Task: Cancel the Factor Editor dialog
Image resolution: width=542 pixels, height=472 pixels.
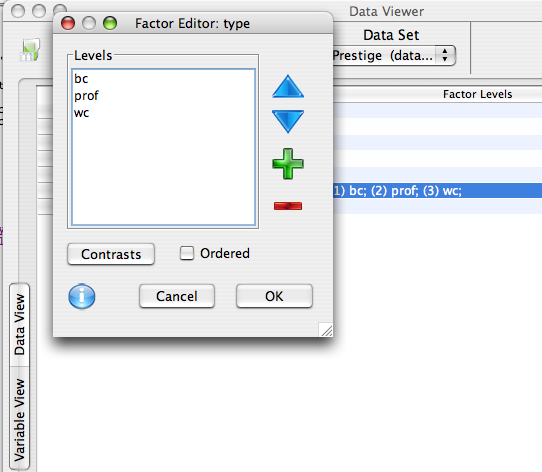Action: 177,296
